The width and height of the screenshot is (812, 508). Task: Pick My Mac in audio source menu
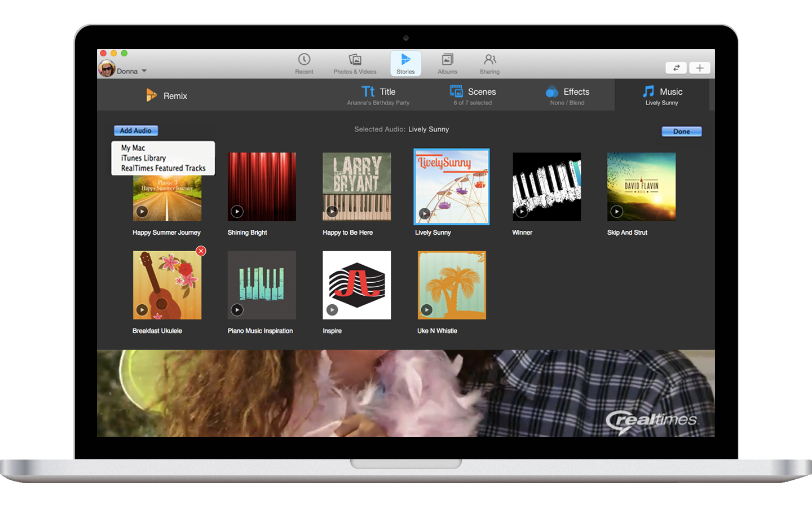point(133,148)
